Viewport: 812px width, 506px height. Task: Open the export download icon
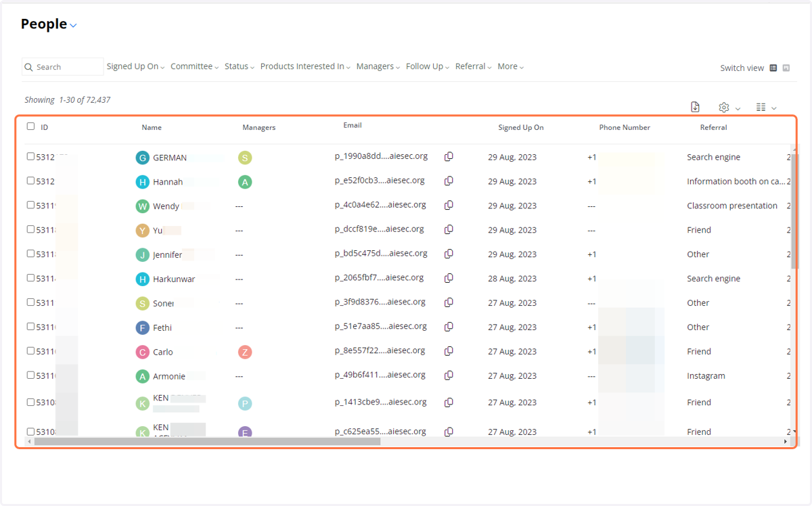(695, 107)
